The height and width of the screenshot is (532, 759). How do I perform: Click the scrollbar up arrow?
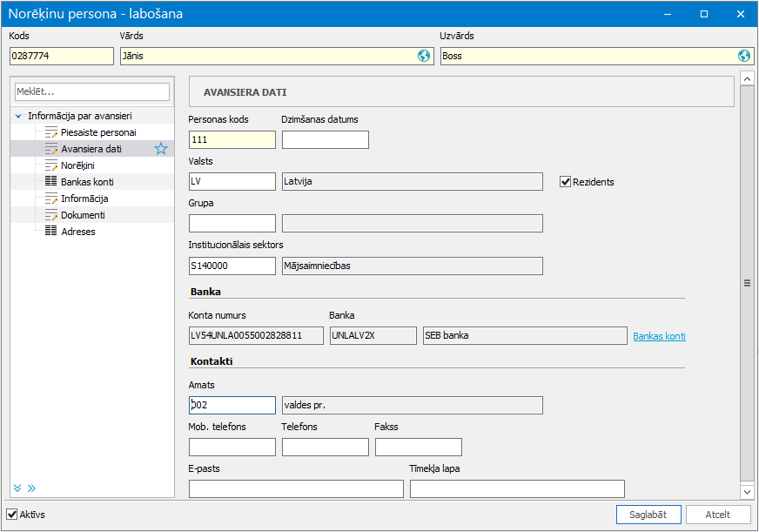point(747,78)
